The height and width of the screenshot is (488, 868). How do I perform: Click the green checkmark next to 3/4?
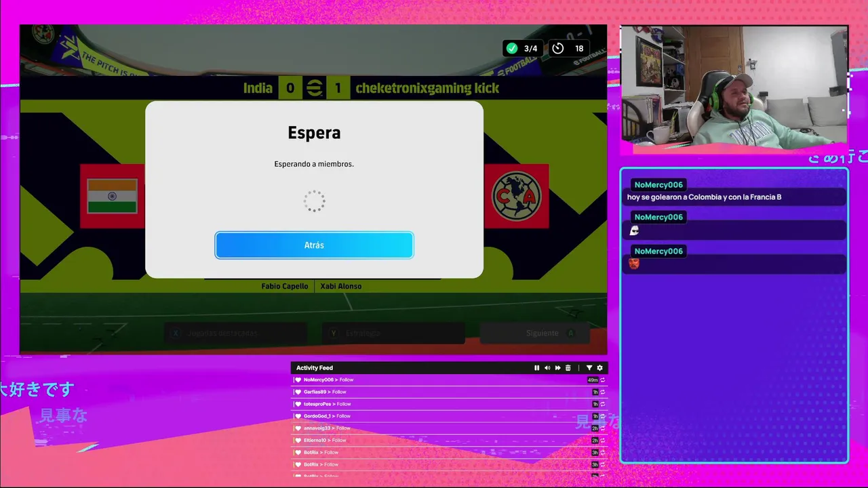512,48
